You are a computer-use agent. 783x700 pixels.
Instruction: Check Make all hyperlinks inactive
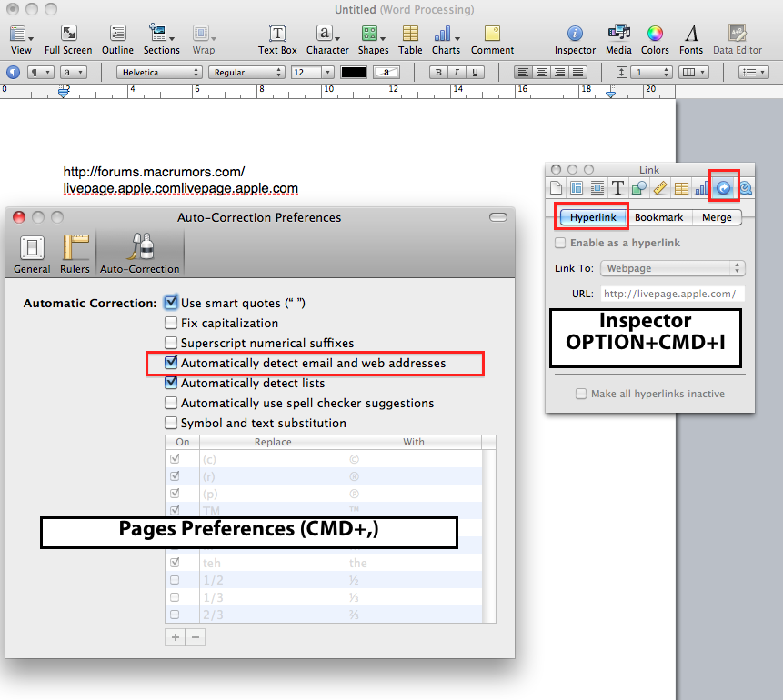(581, 394)
